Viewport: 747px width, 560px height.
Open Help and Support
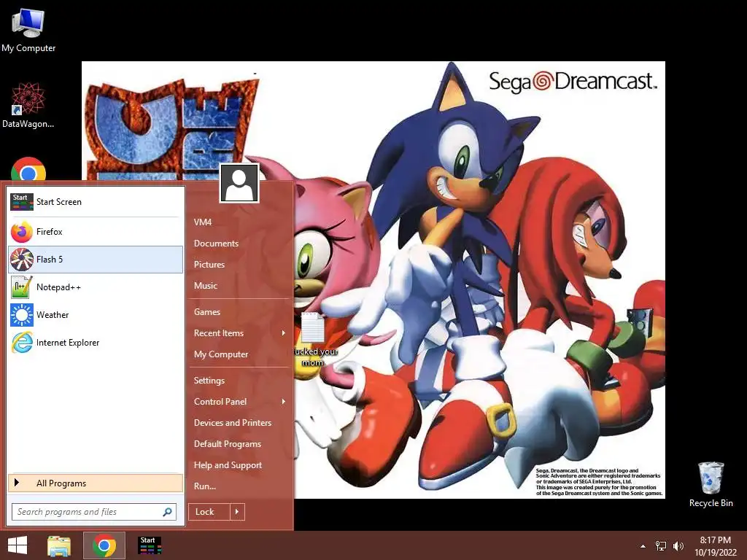[x=228, y=465]
